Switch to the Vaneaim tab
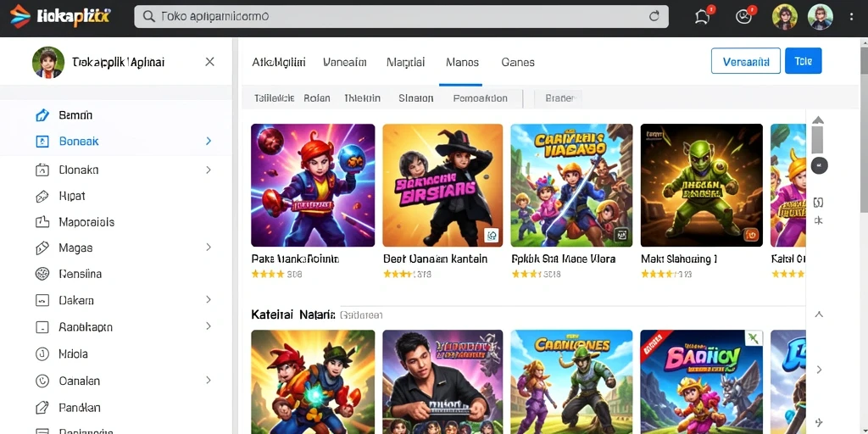The height and width of the screenshot is (434, 868). pyautogui.click(x=345, y=63)
